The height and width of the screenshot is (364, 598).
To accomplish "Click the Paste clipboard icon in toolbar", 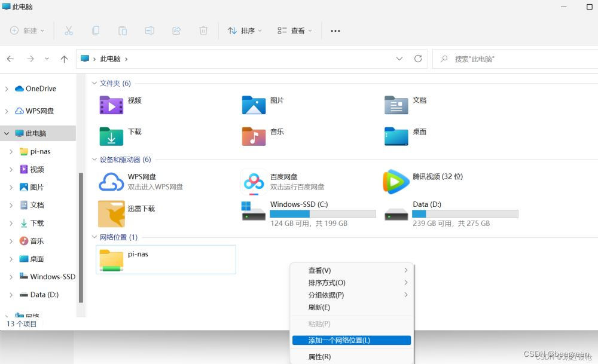I will pyautogui.click(x=123, y=31).
